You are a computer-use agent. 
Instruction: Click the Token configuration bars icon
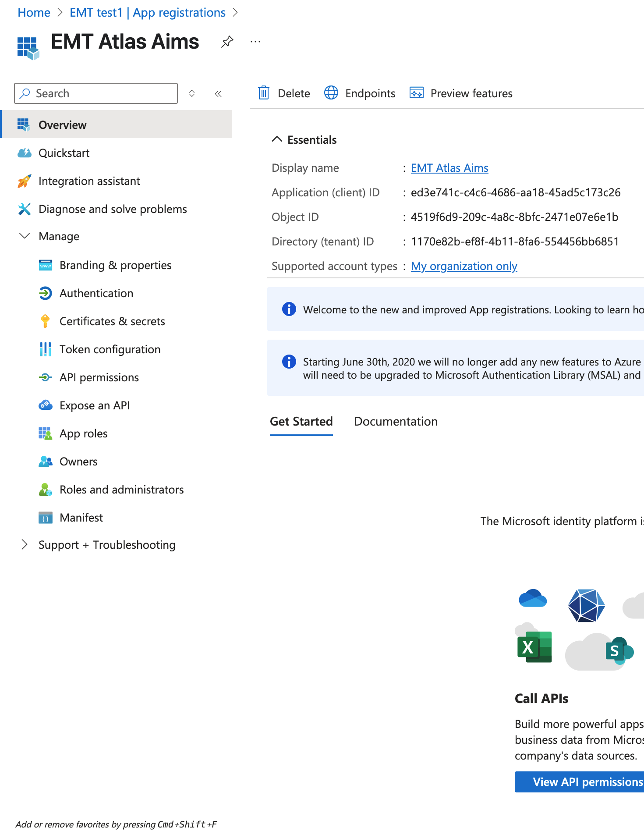click(x=46, y=349)
